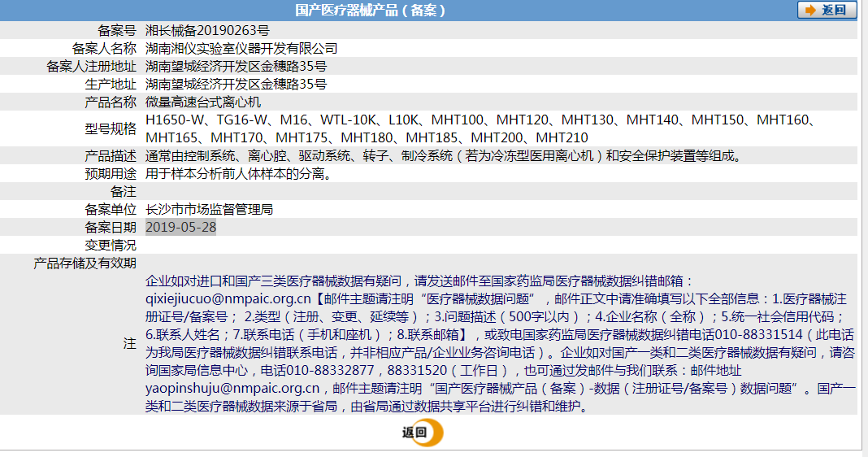Click the phone number 010-88332877
Viewport: 868px width, 457px height.
coord(331,370)
